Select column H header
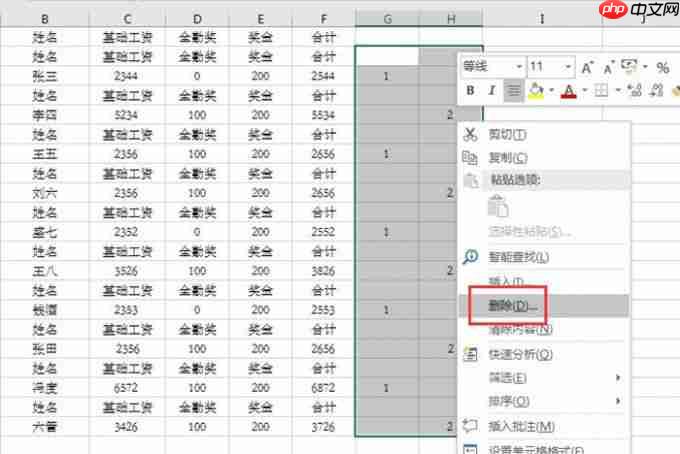The height and width of the screenshot is (454, 680). (x=451, y=19)
